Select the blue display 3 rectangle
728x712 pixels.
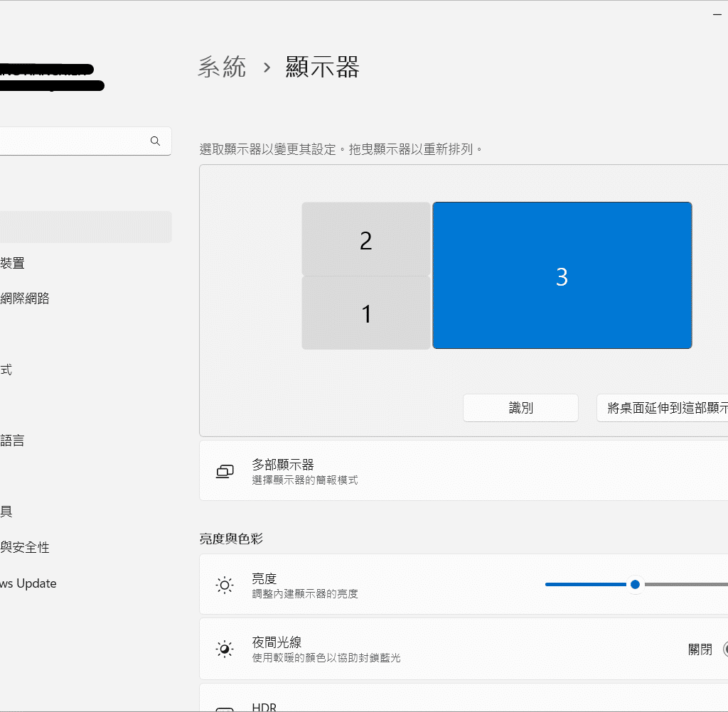coord(562,276)
